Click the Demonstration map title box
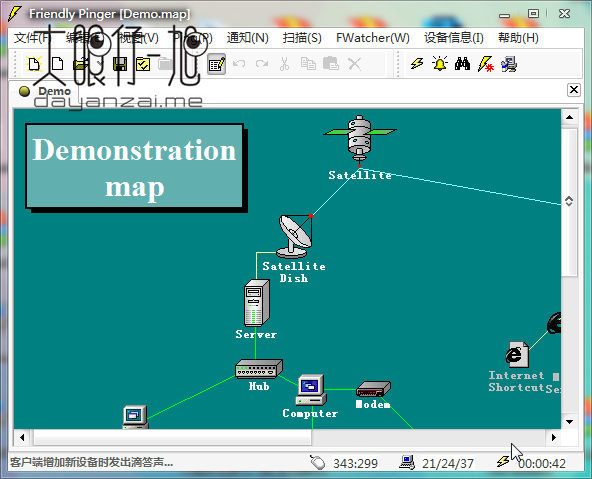 pyautogui.click(x=135, y=166)
